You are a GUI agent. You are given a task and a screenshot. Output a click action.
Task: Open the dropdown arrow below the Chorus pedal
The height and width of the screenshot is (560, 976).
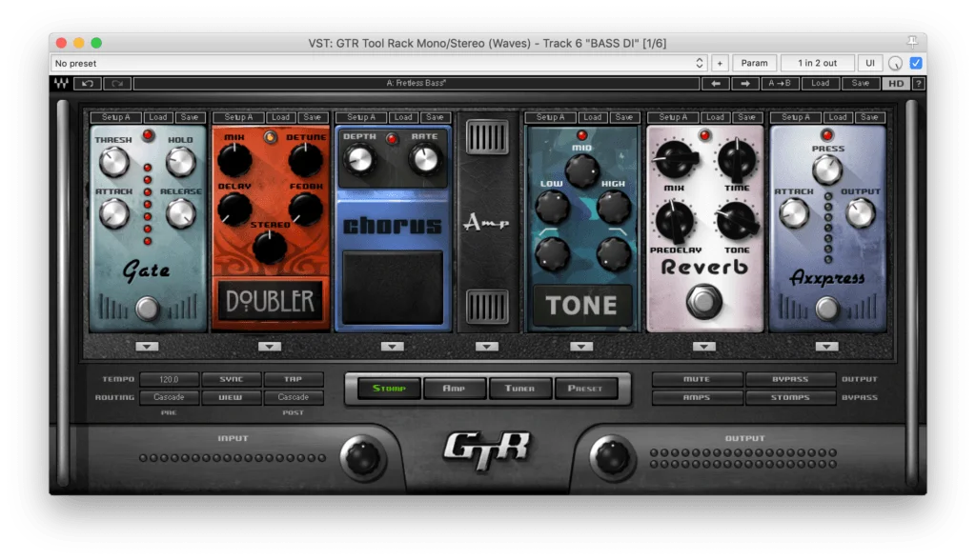[392, 347]
